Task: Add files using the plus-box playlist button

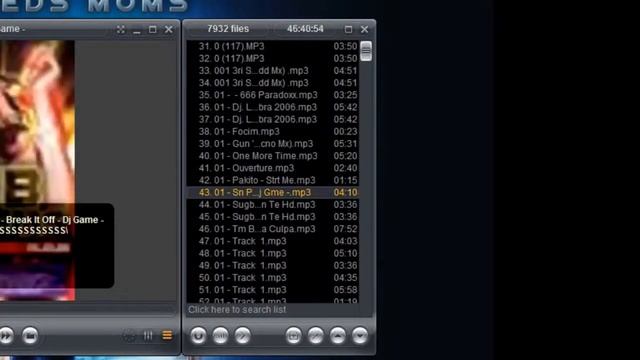Action: pyautogui.click(x=293, y=336)
